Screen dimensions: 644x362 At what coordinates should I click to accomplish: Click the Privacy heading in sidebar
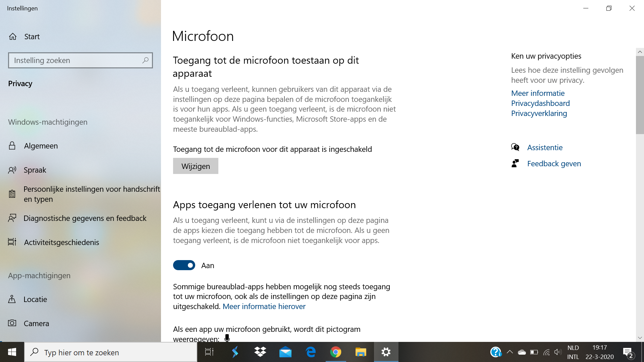click(x=20, y=83)
